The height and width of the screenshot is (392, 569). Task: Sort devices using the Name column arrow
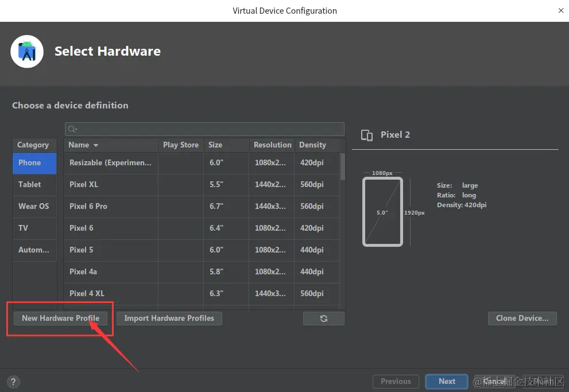coord(96,145)
